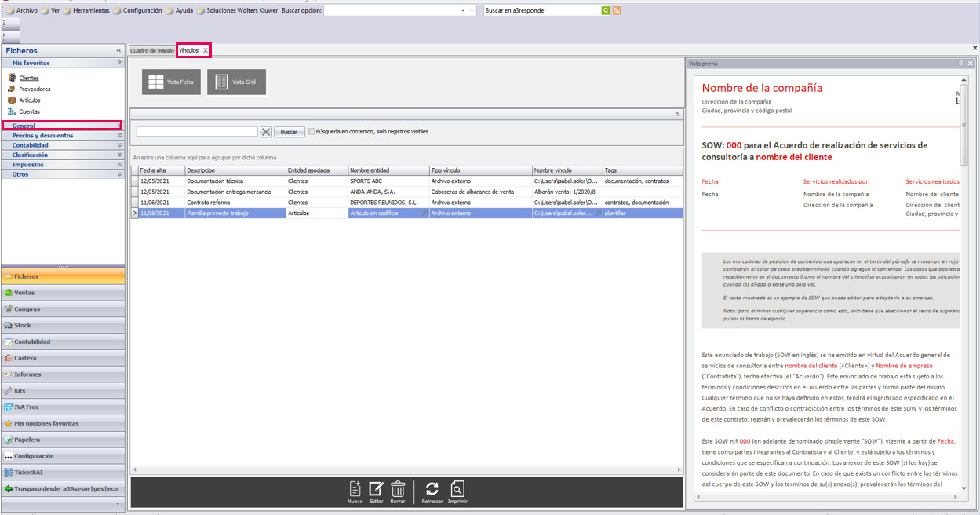This screenshot has height=515, width=980.
Task: Open Clientes favorite
Action: pyautogui.click(x=29, y=78)
